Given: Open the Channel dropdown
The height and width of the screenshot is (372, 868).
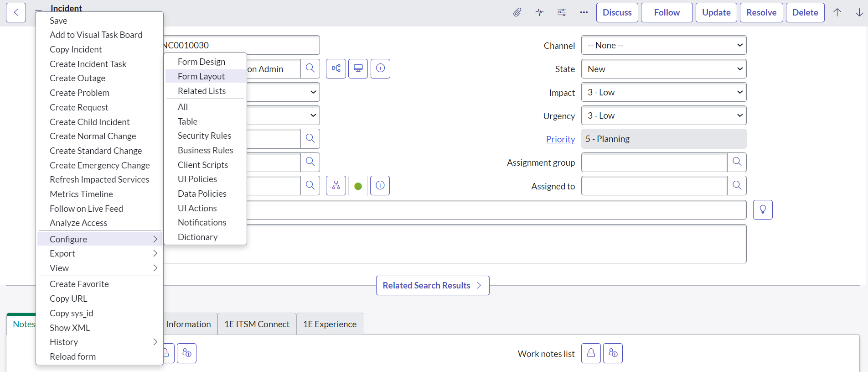Looking at the screenshot, I should [x=663, y=45].
